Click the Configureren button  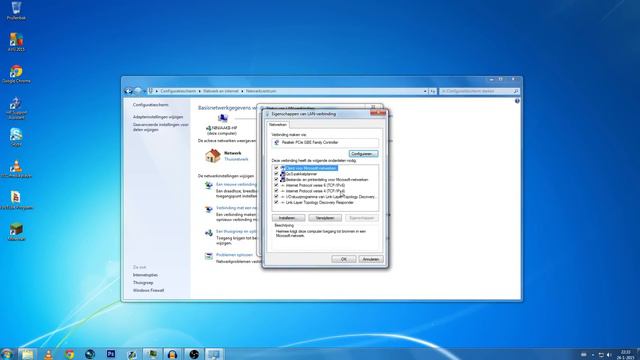(363, 154)
